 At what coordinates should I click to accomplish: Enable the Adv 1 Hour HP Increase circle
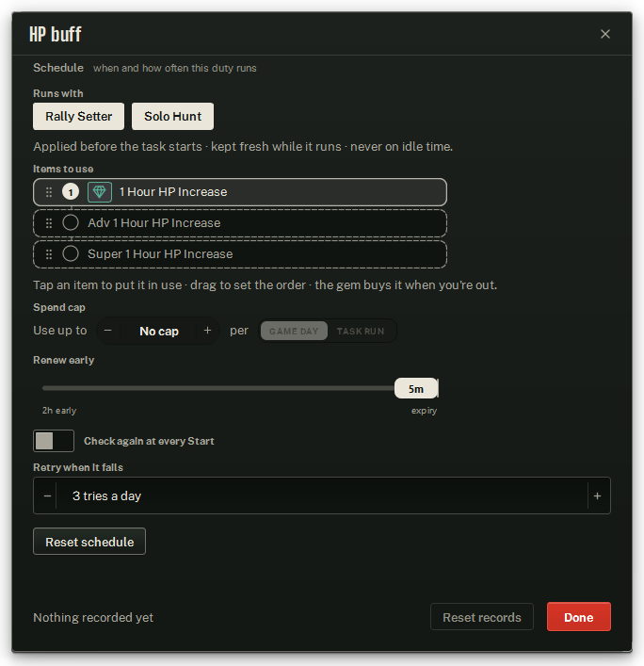(71, 222)
